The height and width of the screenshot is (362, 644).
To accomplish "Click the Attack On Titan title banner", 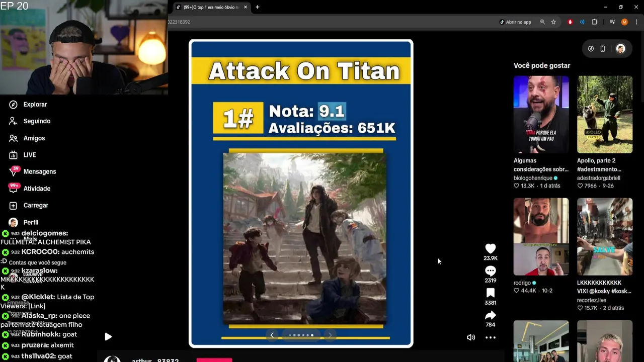I will tap(301, 71).
